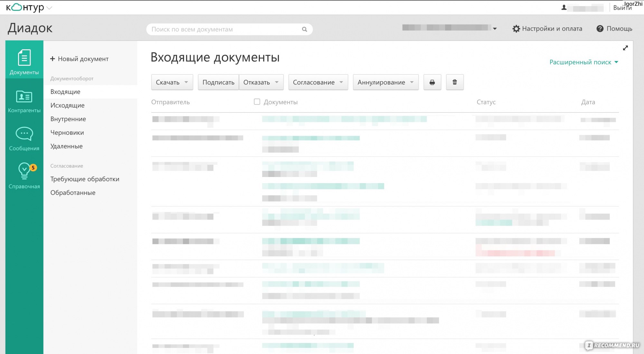Open the Скачать dropdown
The image size is (644, 354).
[172, 82]
